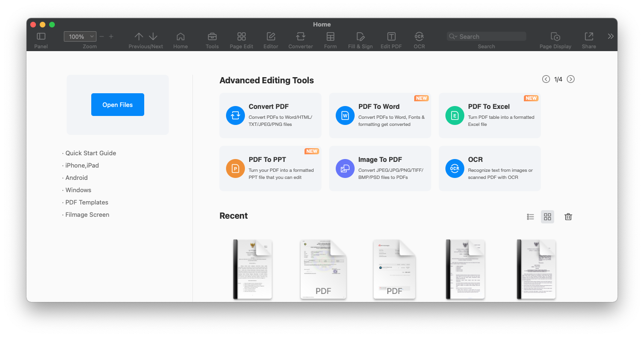Open the Tools toolbox icon
Image resolution: width=644 pixels, height=337 pixels.
(212, 36)
